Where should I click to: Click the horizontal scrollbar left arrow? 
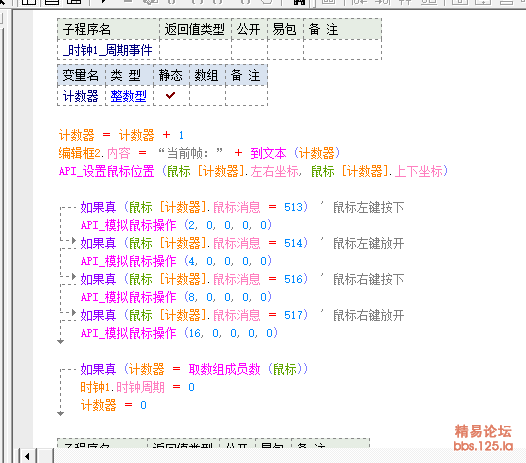(x=27, y=456)
